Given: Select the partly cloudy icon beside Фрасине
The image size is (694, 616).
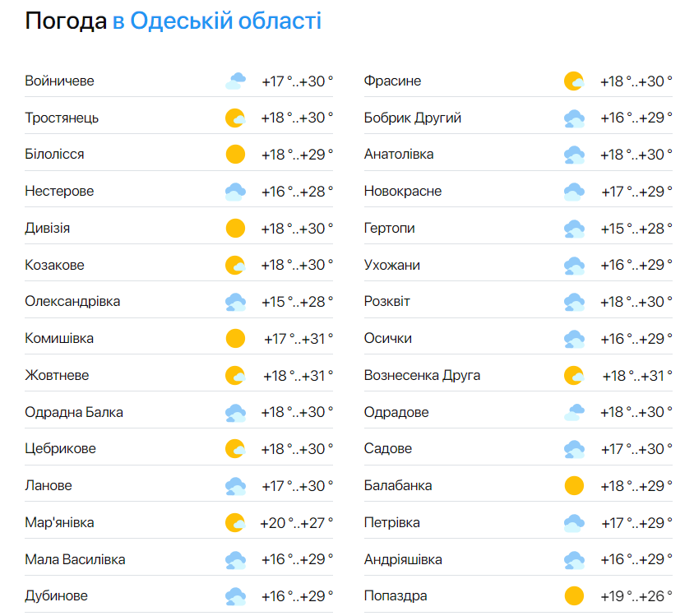Looking at the screenshot, I should pyautogui.click(x=573, y=81).
